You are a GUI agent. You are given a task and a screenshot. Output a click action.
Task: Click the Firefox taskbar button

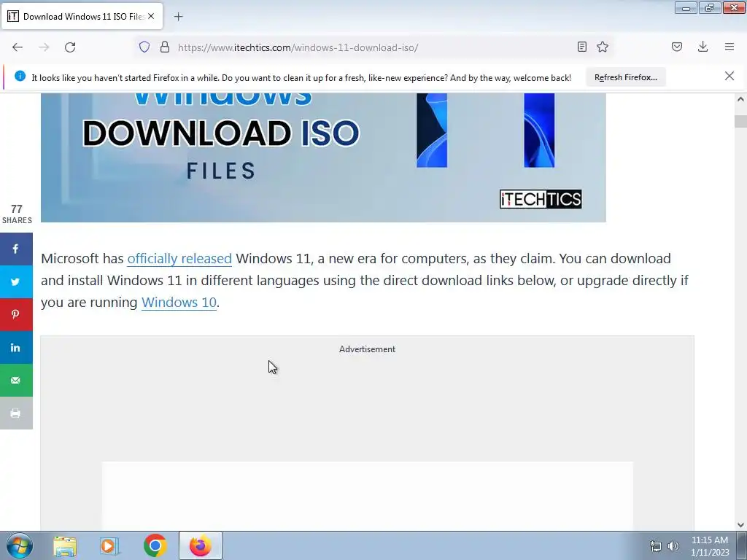click(x=201, y=545)
